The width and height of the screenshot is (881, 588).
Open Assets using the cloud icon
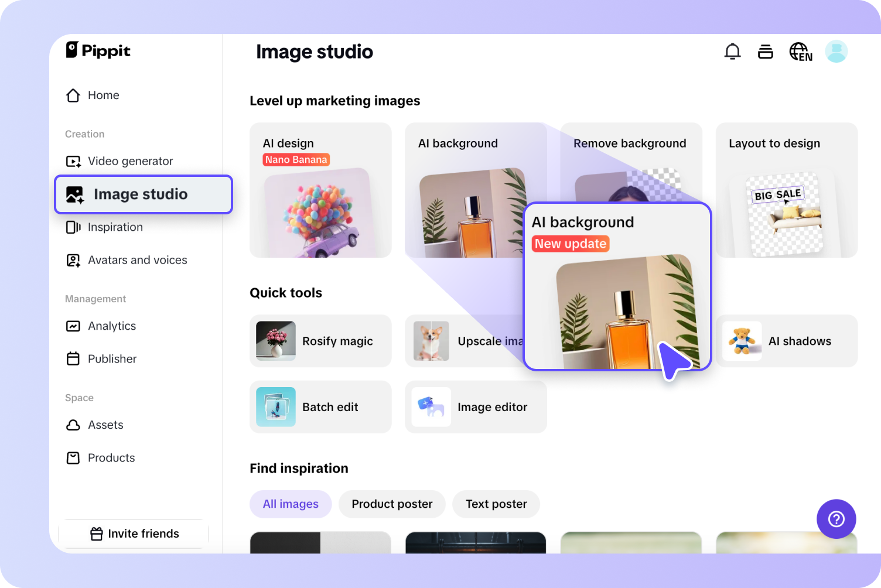(x=73, y=425)
